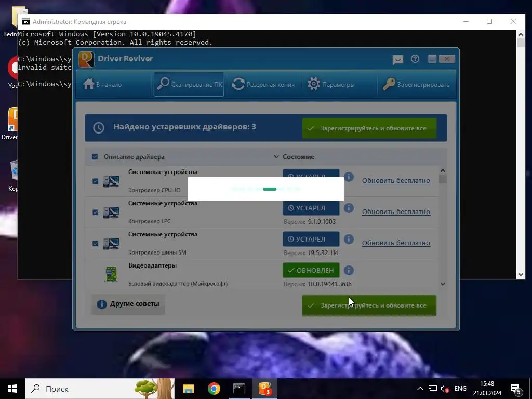The height and width of the screenshot is (399, 532).
Task: Uncheck the Контроллер CPU-IO driver checkbox
Action: pos(96,181)
